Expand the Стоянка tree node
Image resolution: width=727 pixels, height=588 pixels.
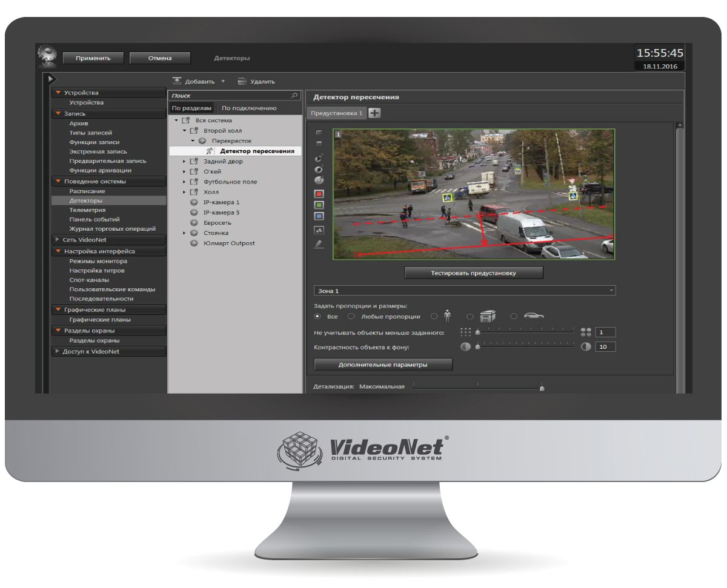coord(184,233)
